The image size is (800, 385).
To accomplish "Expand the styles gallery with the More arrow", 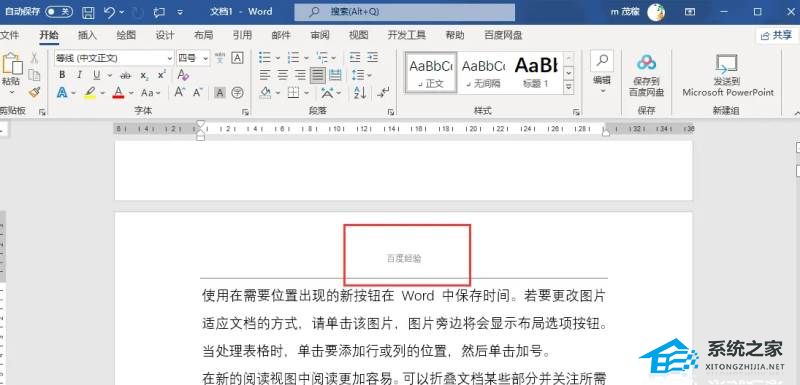I will click(568, 87).
